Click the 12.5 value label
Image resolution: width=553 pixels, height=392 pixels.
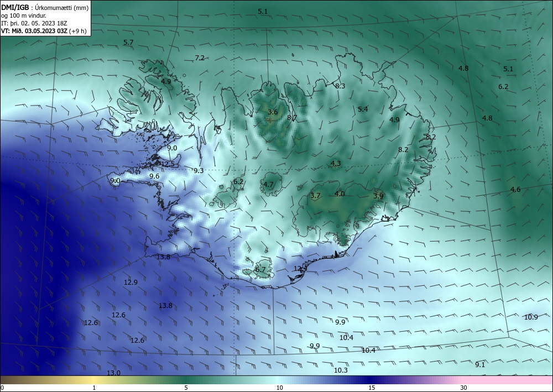point(168,164)
